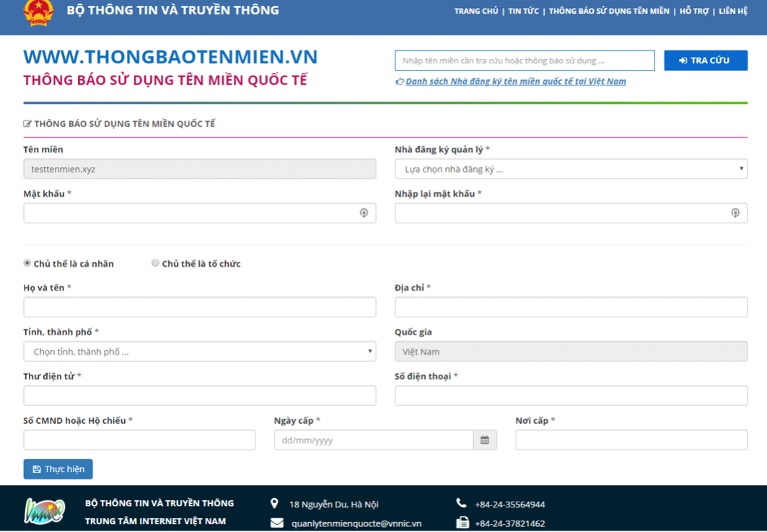
Task: Click the fax icon beside +84-24-37821462
Action: tap(463, 523)
